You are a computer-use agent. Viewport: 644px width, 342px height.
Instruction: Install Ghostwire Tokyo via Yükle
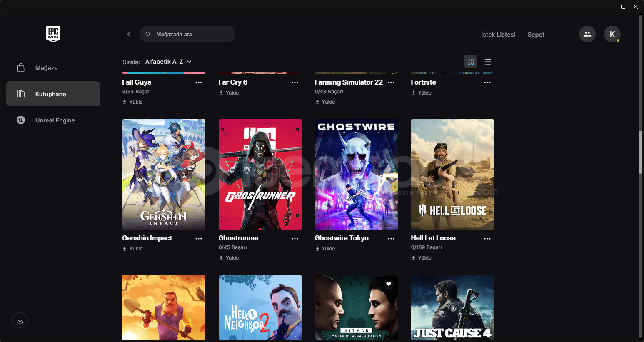(x=325, y=248)
